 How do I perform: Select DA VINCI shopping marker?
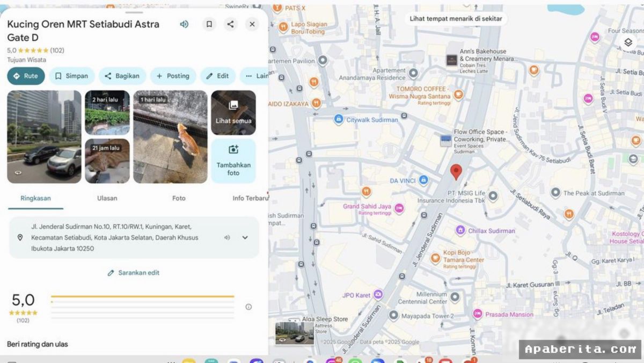423,180
